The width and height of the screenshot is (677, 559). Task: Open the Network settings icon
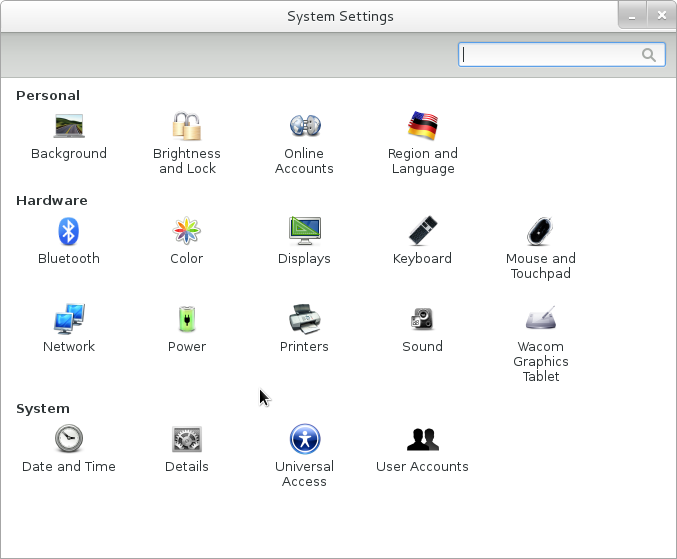click(69, 319)
